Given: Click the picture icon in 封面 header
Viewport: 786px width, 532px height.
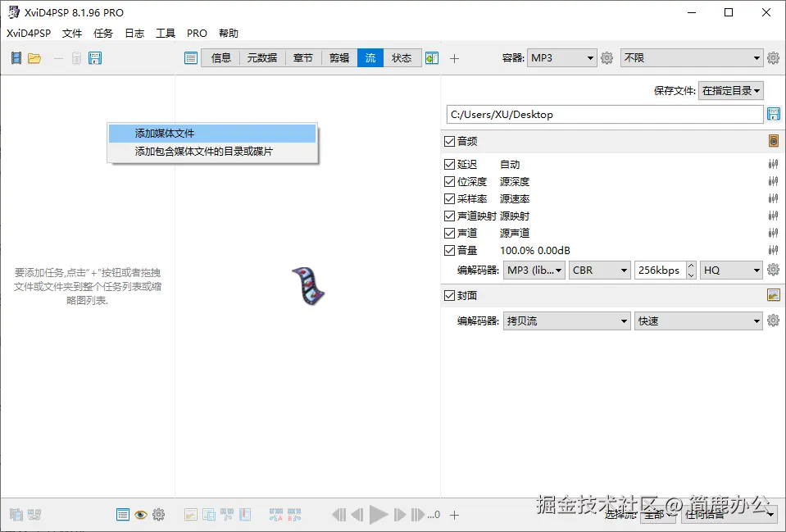Looking at the screenshot, I should point(774,295).
